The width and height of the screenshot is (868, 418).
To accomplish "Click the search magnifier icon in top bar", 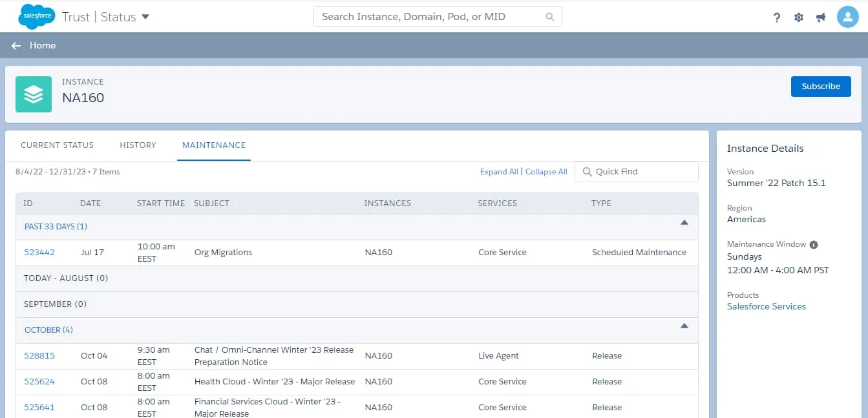I will (x=550, y=17).
